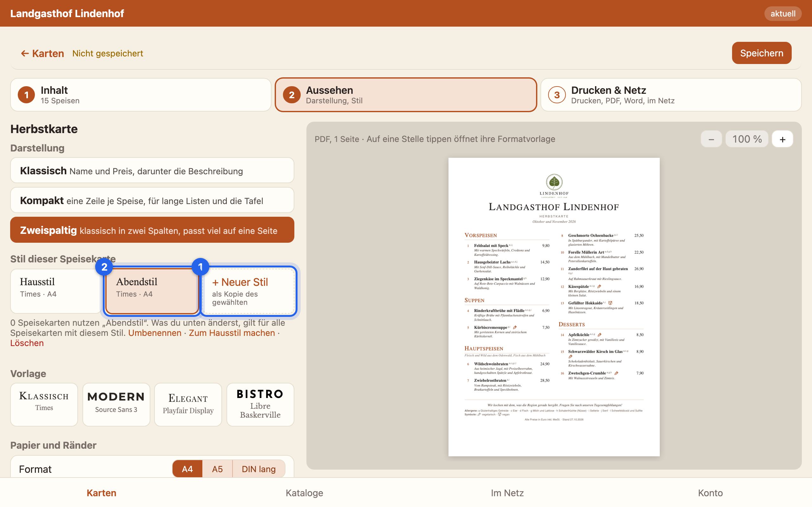Open step 1 Inhalt
The width and height of the screenshot is (812, 507).
coord(141,95)
